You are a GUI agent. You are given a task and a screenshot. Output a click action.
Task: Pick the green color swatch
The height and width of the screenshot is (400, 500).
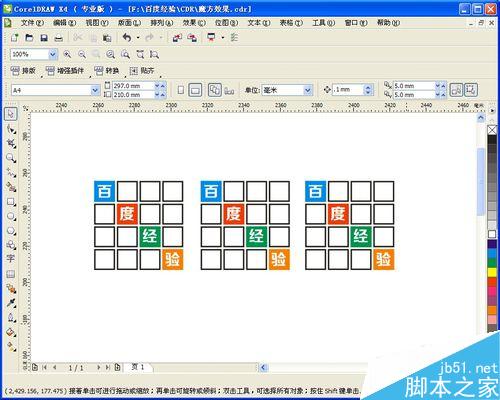[492, 263]
